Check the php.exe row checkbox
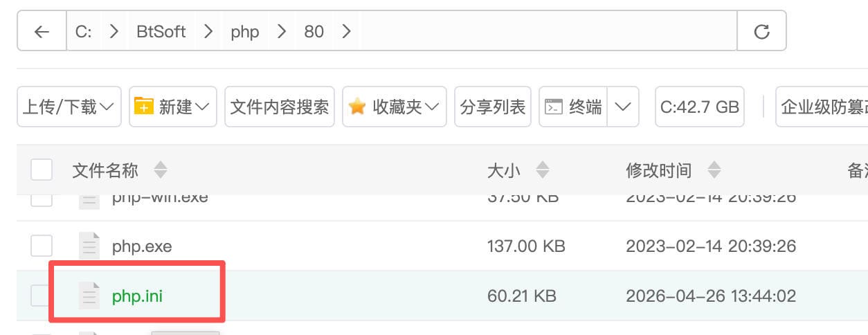This screenshot has width=868, height=335. [x=42, y=246]
